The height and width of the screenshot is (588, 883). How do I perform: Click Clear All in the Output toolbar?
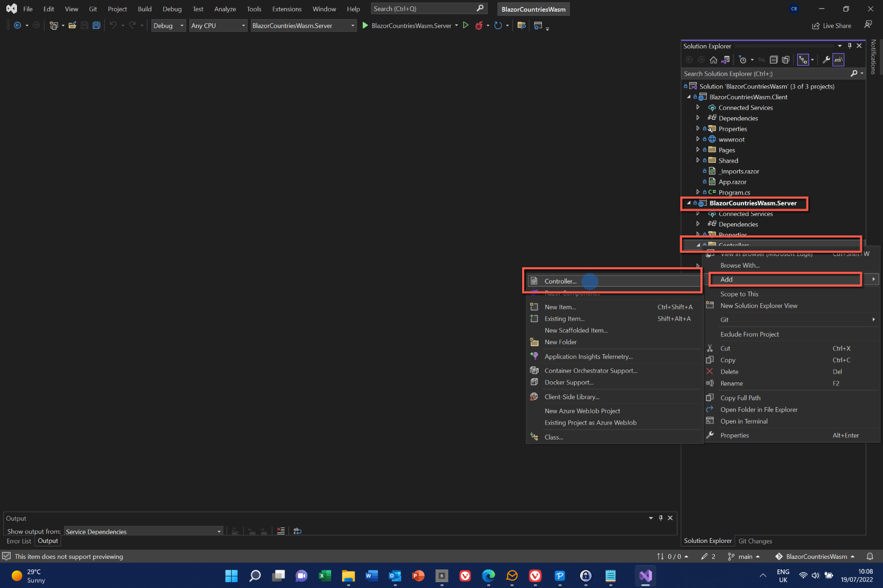click(x=281, y=531)
